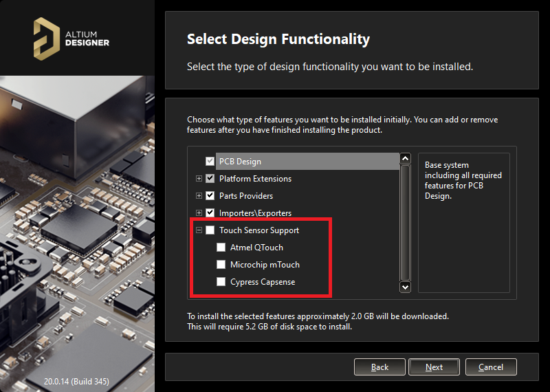Check the Atmel QTouch option
Image resolution: width=550 pixels, height=392 pixels.
[x=221, y=248]
